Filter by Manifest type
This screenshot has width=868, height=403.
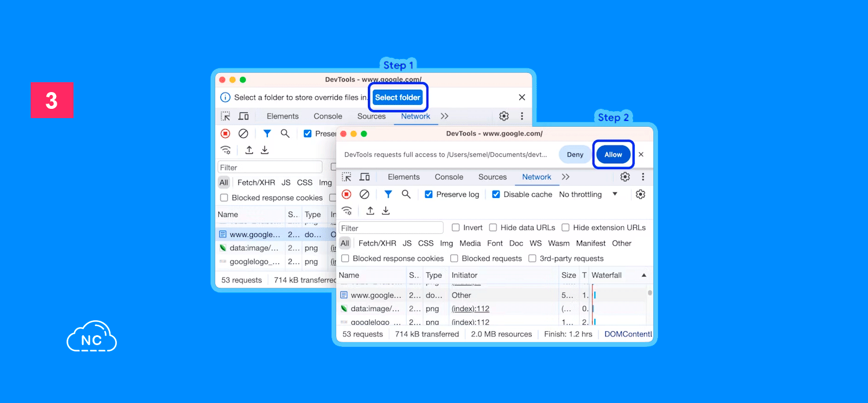point(591,244)
